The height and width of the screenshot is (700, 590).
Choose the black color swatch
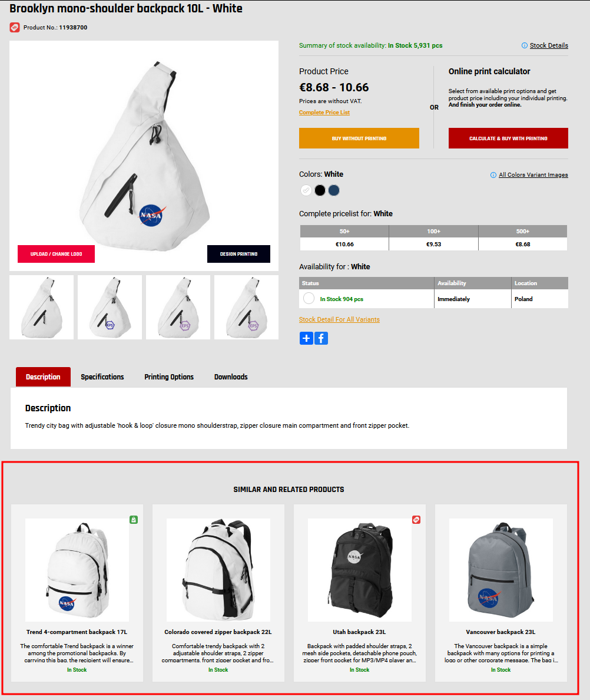pos(320,191)
